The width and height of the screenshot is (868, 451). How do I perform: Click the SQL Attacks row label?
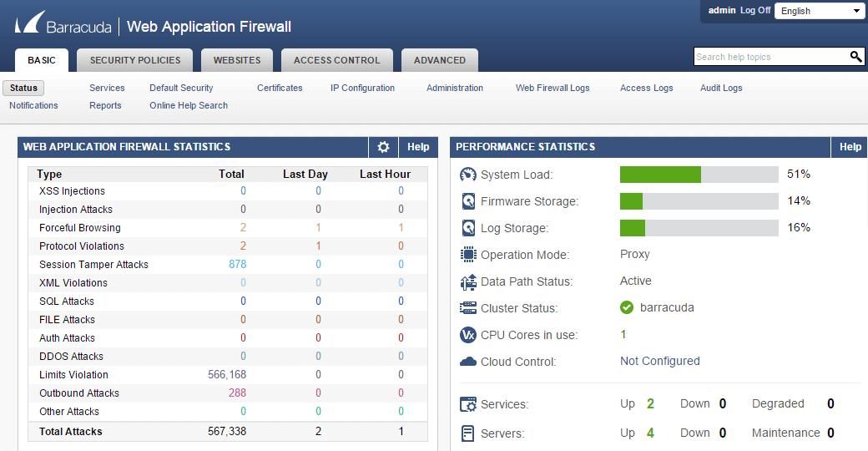coord(67,302)
